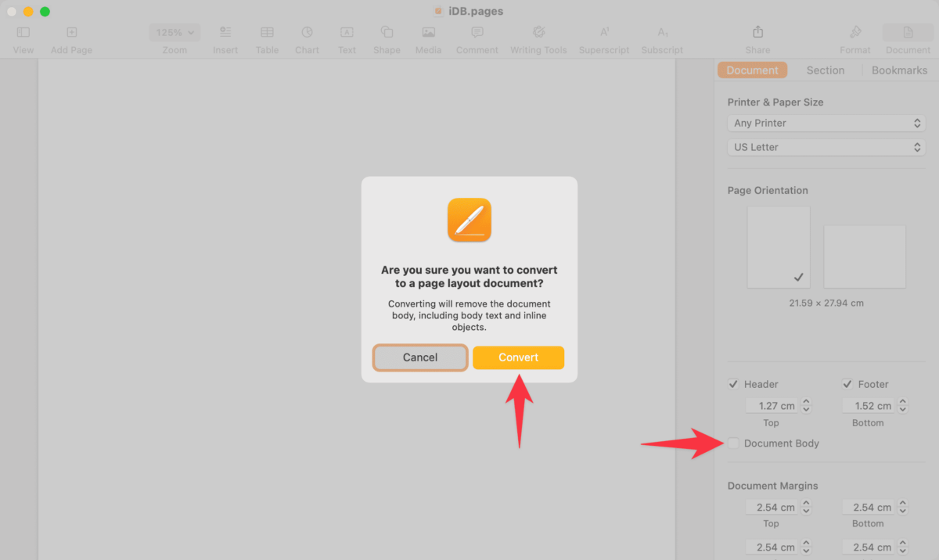Open the Insert menu in toolbar
This screenshot has height=560, width=939.
225,39
